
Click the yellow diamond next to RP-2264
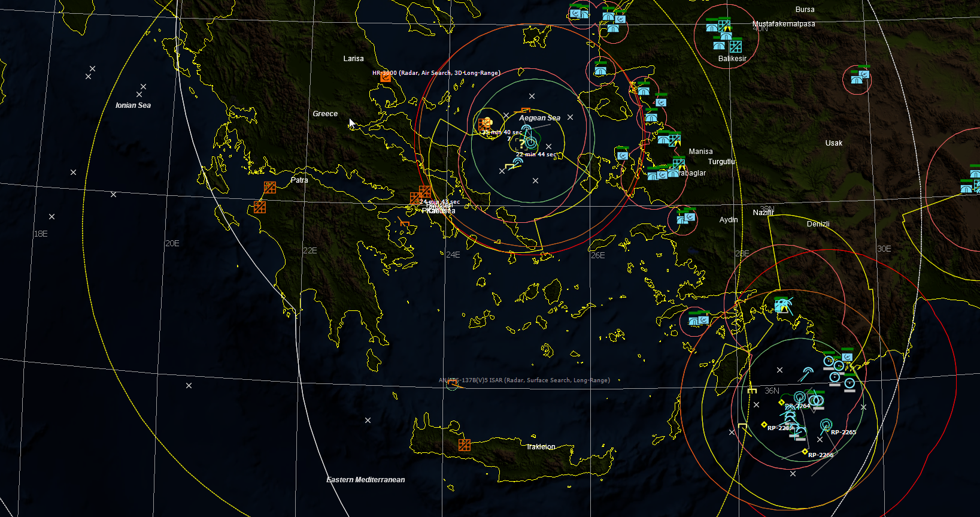781,403
